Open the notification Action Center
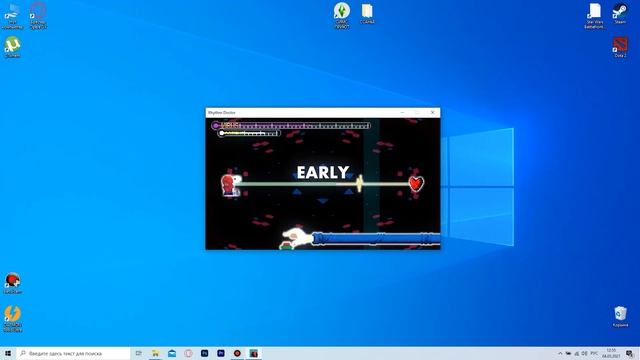 (630, 353)
